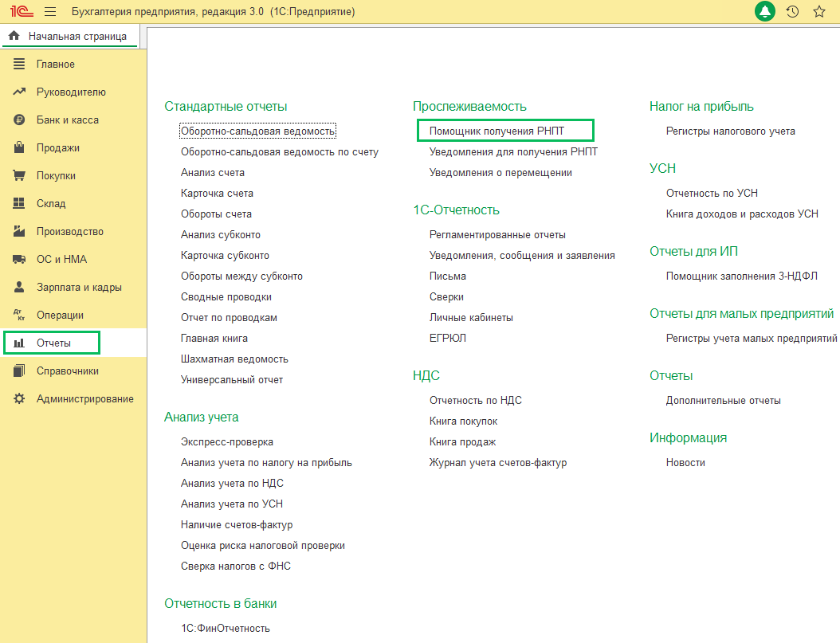Open Журнал учета счетов-фактур
Viewport: 840px width, 643px height.
pos(498,463)
